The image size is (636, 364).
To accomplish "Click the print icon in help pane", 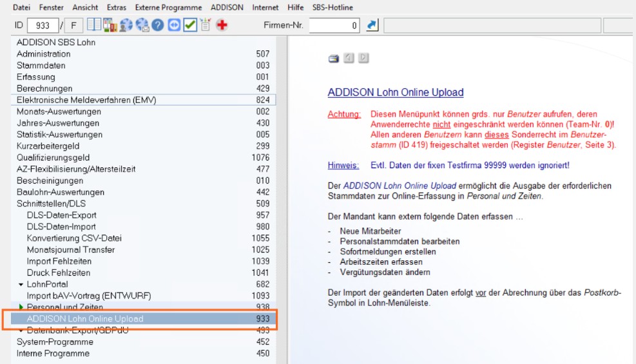I will click(333, 59).
